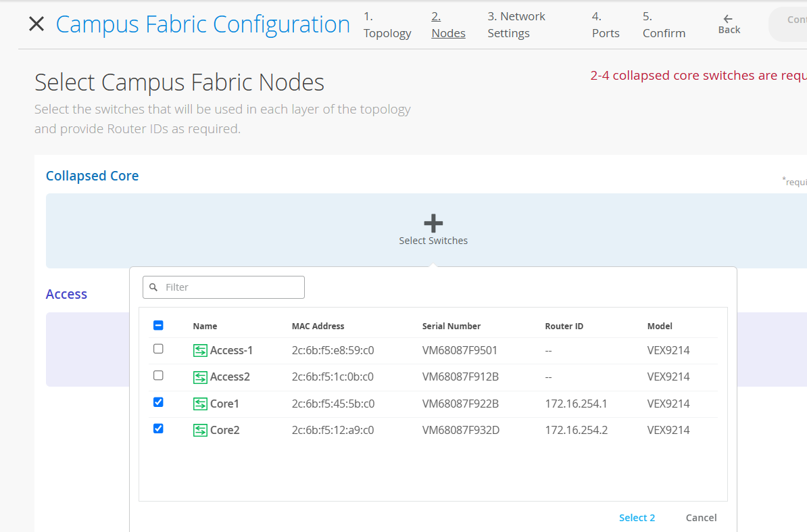Go to step 1 Topology
The image size is (807, 532).
[387, 25]
